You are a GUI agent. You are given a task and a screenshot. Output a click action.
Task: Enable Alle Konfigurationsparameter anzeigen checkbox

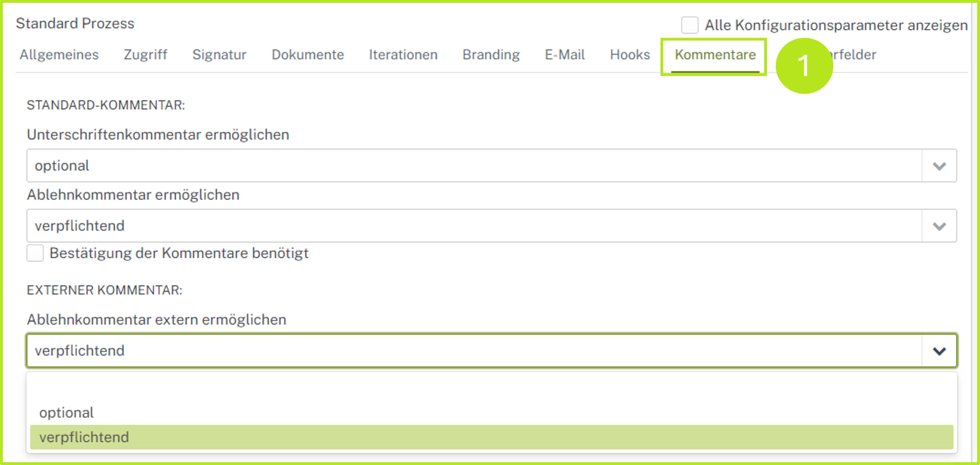coord(689,25)
